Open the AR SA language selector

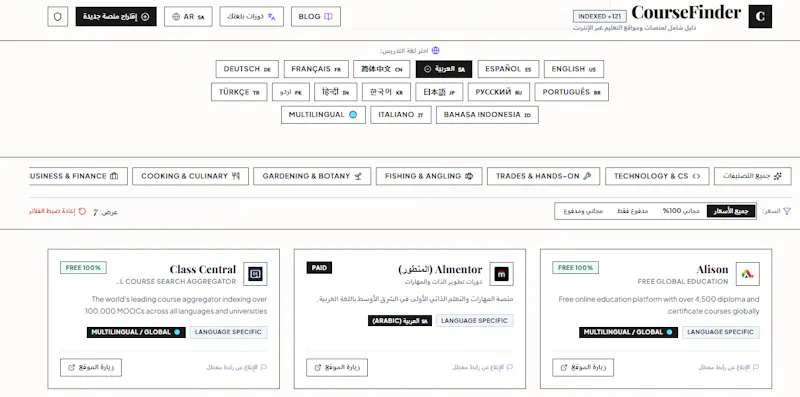[188, 16]
